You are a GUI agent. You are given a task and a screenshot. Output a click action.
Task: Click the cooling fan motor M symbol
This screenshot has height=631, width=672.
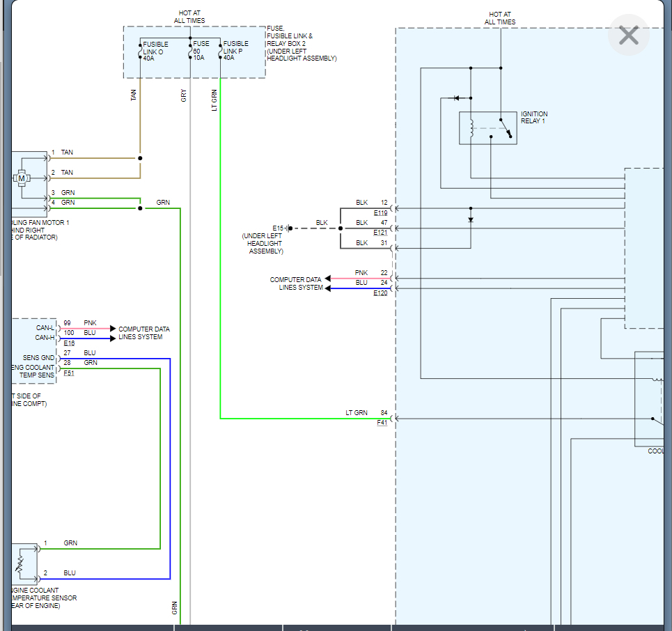tap(22, 178)
